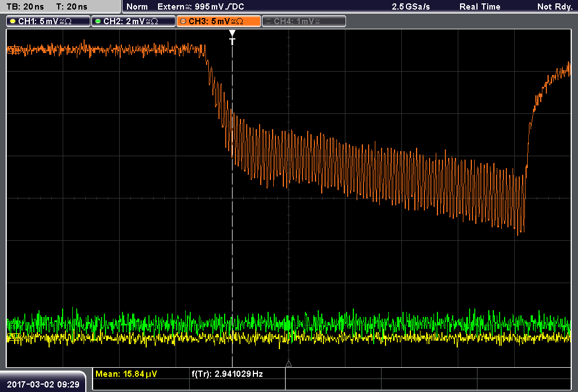Click the yellow CH1 indicator dot
Viewport: 578px width, 392px height.
(13, 21)
